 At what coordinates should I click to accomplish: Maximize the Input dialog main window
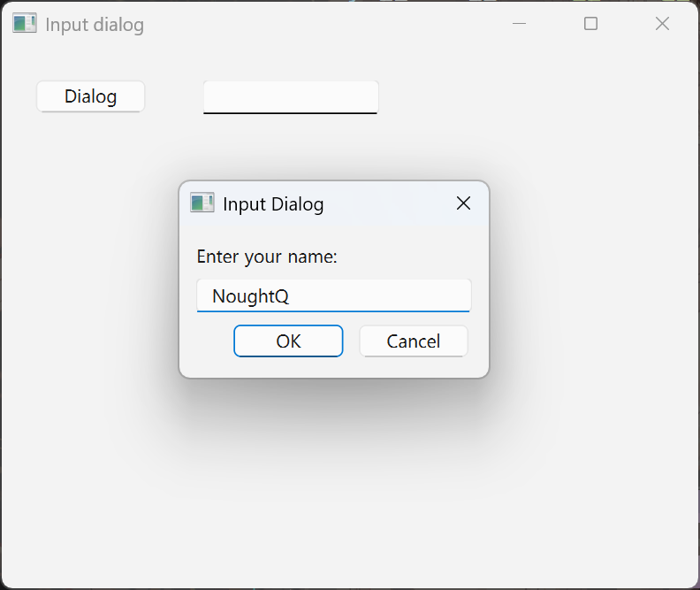pos(590,24)
